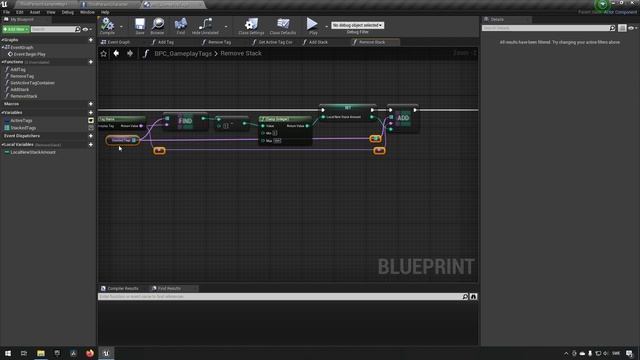Open the Compile options dropdown arrow
Image resolution: width=640 pixels, height=360 pixels.
(x=121, y=27)
